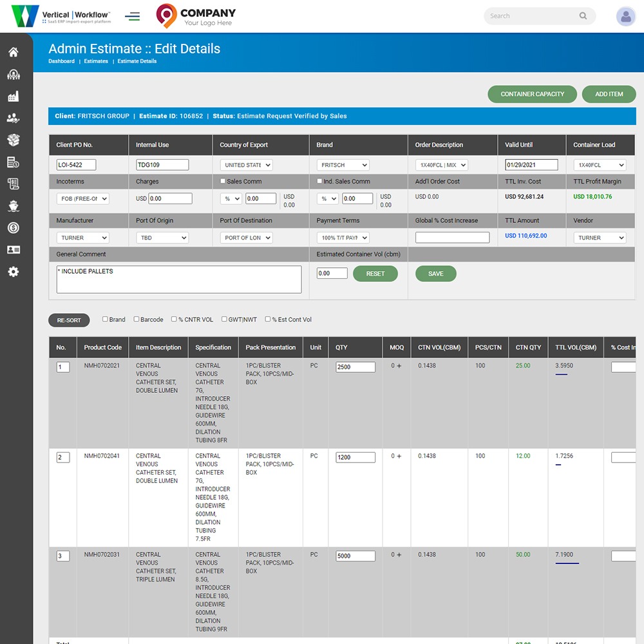Open the shipping vessel icon in sidebar

(14, 205)
